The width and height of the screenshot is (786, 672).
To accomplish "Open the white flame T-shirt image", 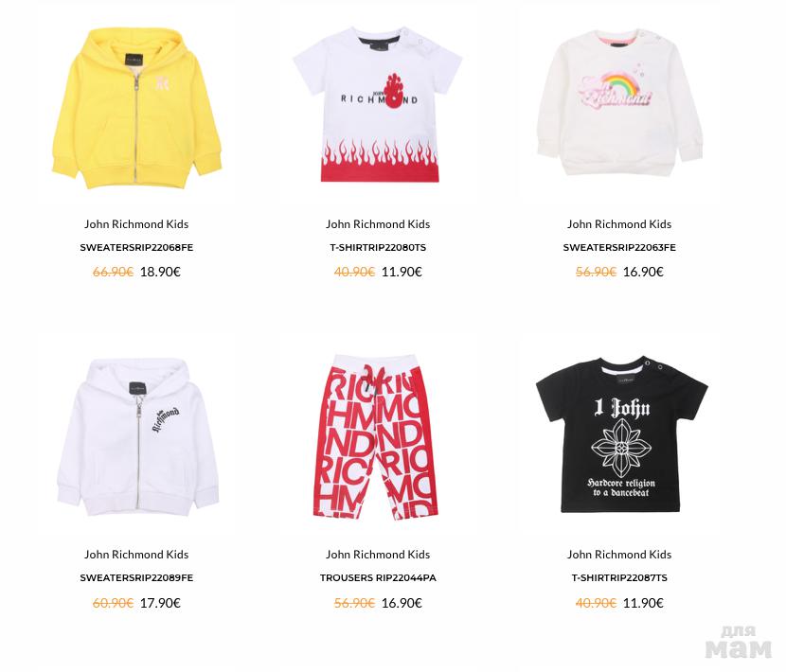I will click(378, 104).
